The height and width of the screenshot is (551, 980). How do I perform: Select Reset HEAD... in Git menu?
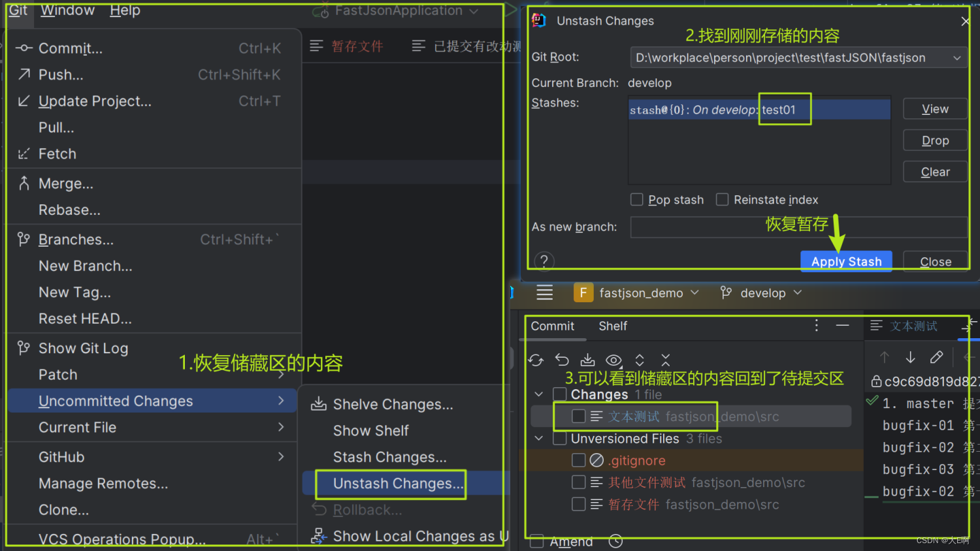click(x=85, y=319)
